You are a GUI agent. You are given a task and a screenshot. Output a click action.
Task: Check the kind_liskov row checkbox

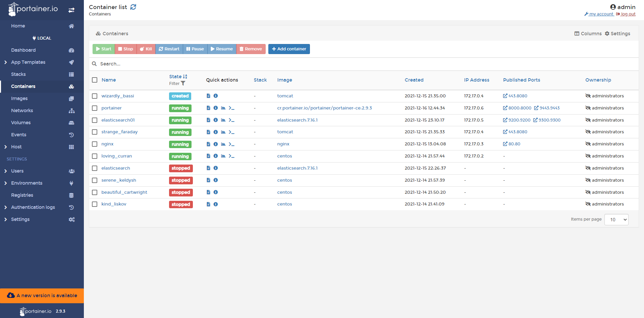(95, 204)
